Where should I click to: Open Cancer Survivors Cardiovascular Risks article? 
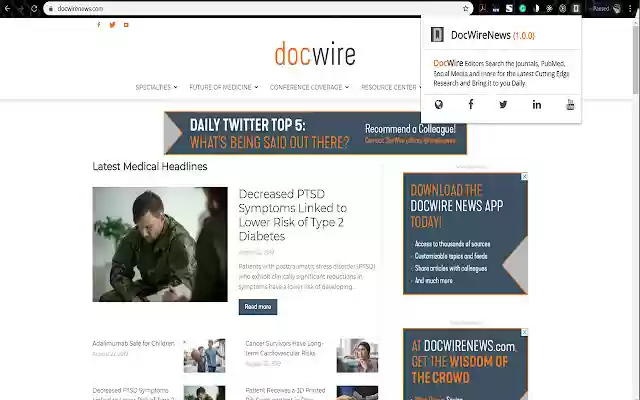point(285,348)
